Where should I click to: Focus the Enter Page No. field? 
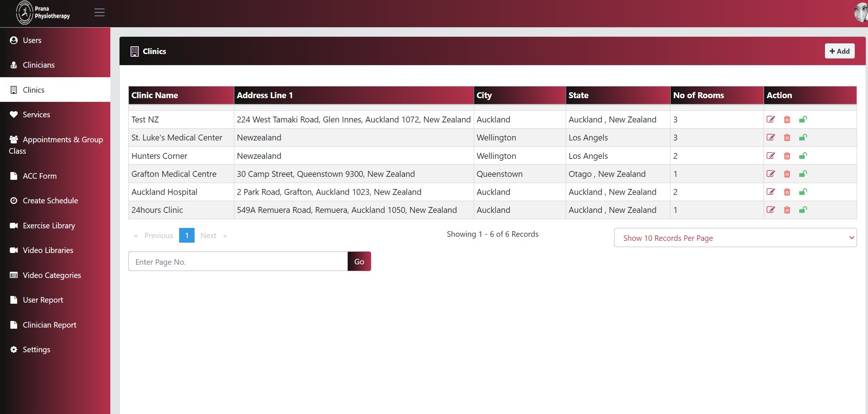[x=238, y=261]
